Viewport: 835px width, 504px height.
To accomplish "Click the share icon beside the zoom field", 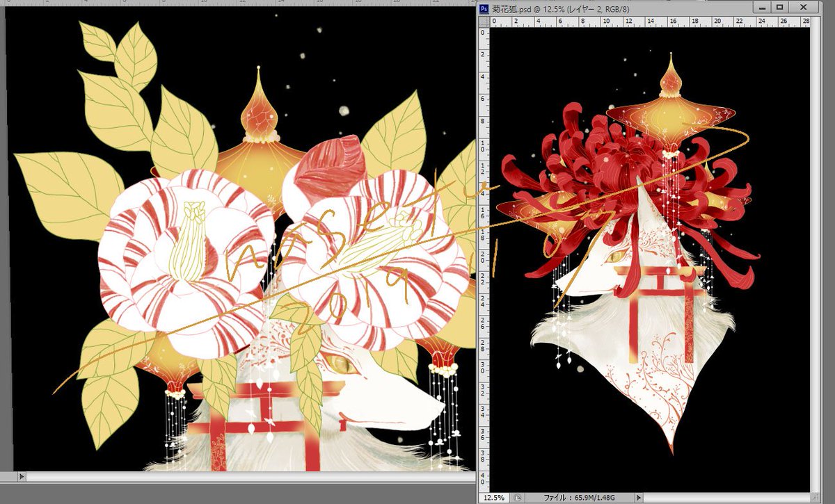I will (517, 498).
